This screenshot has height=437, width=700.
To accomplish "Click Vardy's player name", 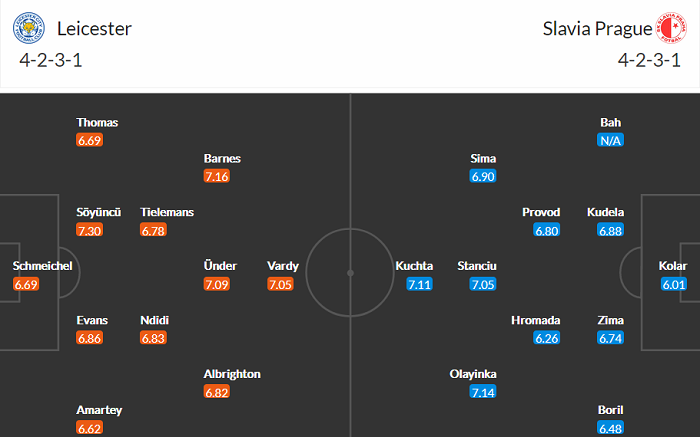I will (283, 266).
